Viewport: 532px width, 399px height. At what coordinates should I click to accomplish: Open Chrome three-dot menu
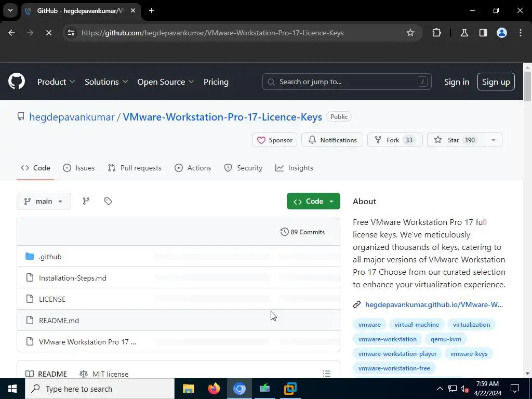[520, 33]
